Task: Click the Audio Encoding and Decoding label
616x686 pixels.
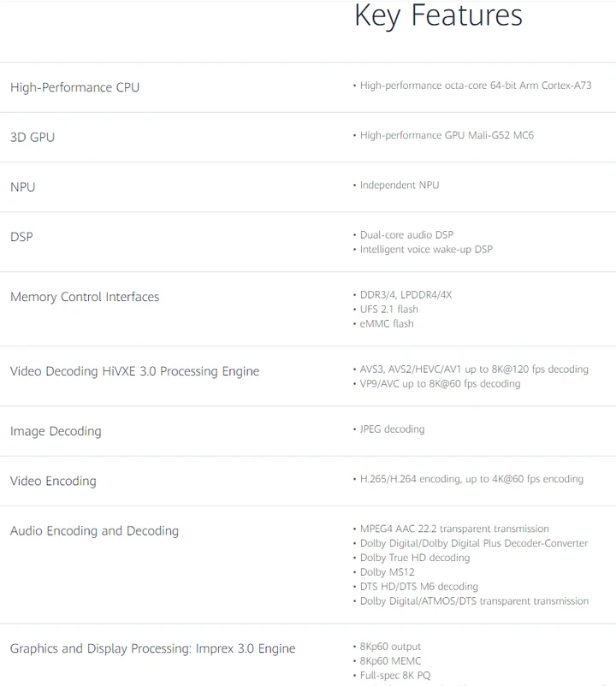Action: (x=94, y=530)
